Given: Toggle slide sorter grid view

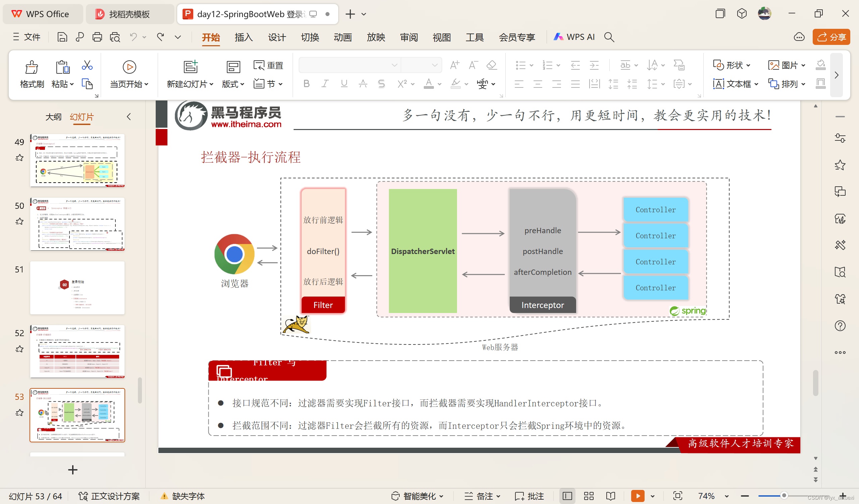Looking at the screenshot, I should (589, 496).
